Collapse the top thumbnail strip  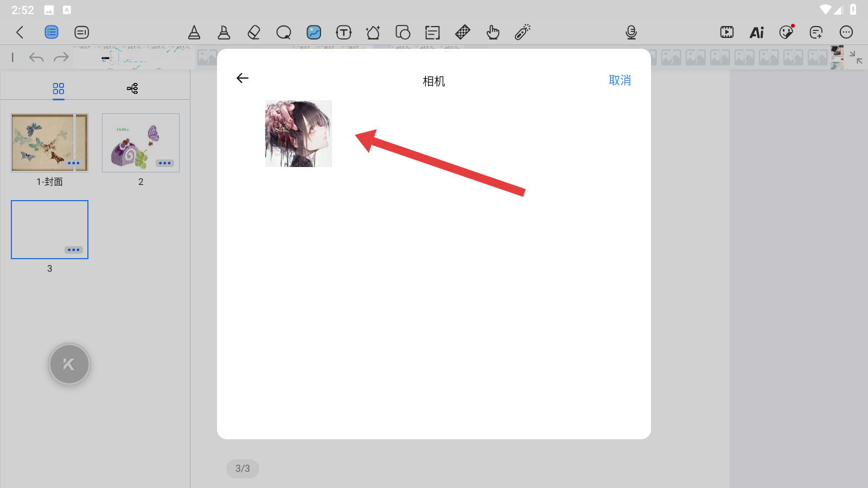tap(856, 57)
